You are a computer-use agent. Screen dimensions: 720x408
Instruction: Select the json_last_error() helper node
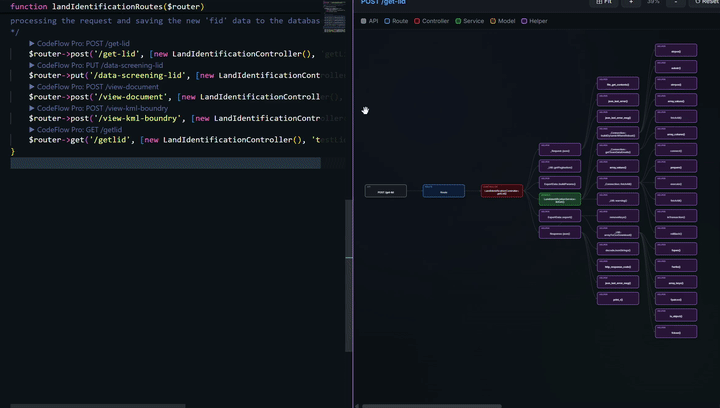click(618, 100)
